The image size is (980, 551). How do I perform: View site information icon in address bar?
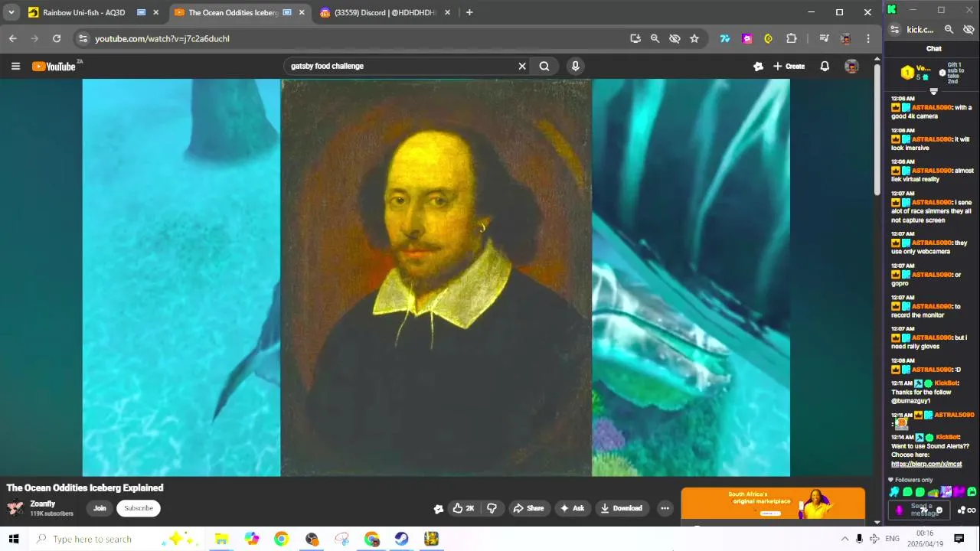point(83,38)
